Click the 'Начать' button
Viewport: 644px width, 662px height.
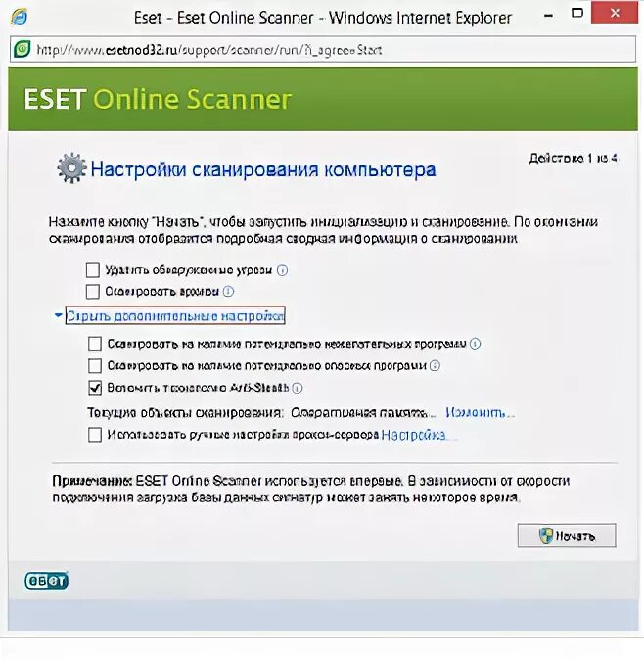coord(567,536)
